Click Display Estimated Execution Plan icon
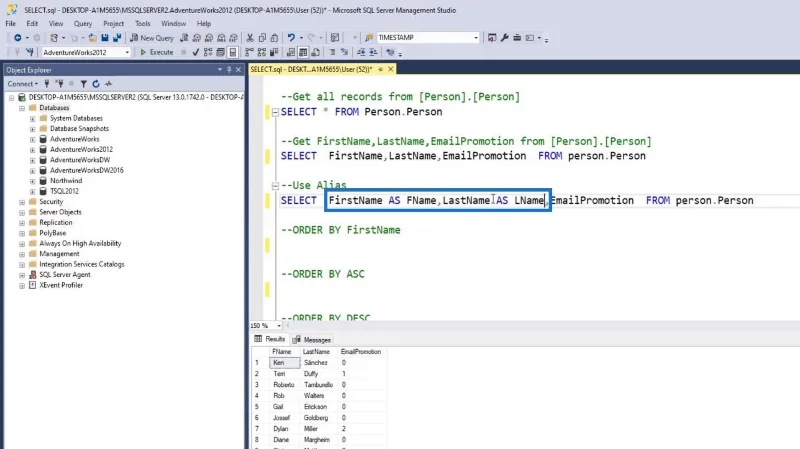 pos(208,52)
